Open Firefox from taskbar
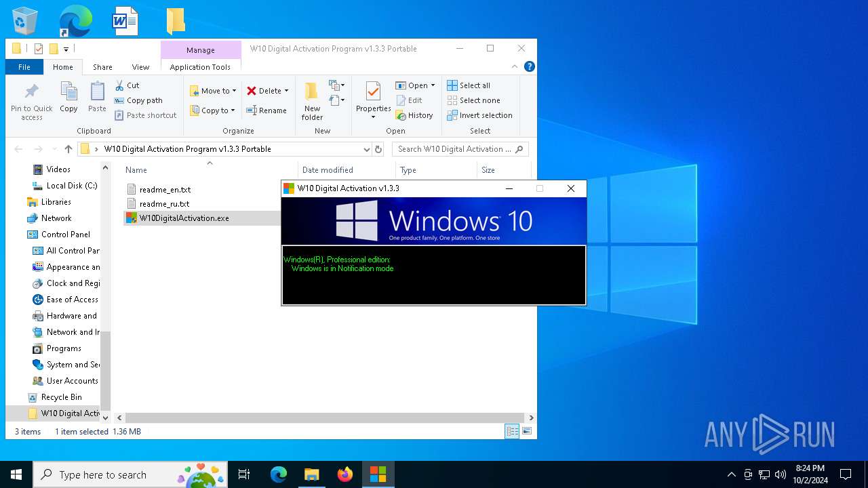The height and width of the screenshot is (488, 868). [x=345, y=474]
